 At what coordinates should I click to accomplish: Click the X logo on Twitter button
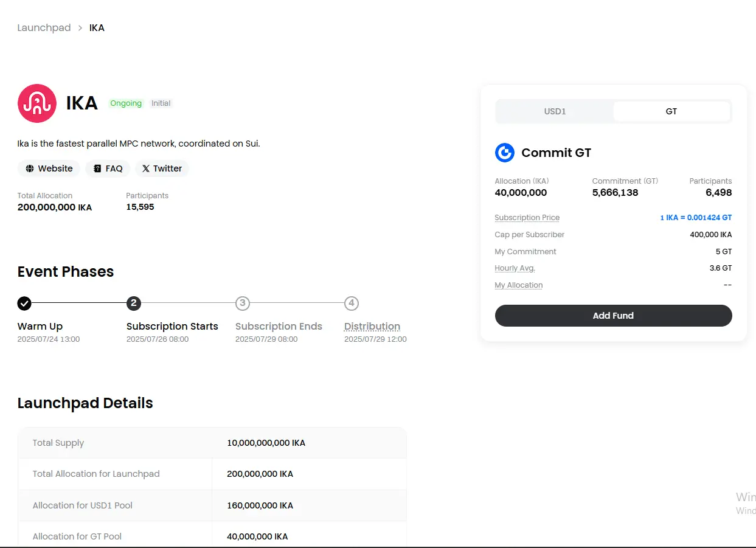point(146,168)
